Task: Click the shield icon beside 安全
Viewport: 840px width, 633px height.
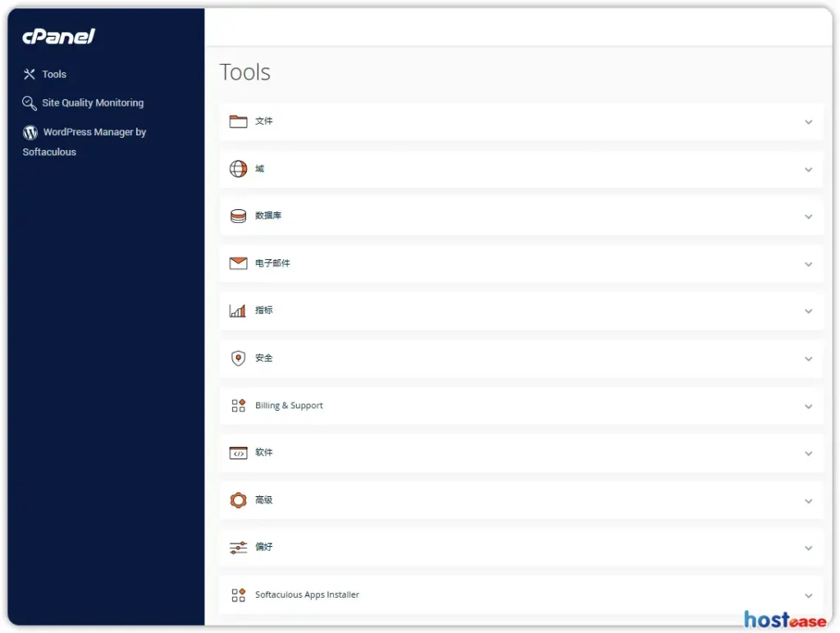Action: [x=238, y=358]
